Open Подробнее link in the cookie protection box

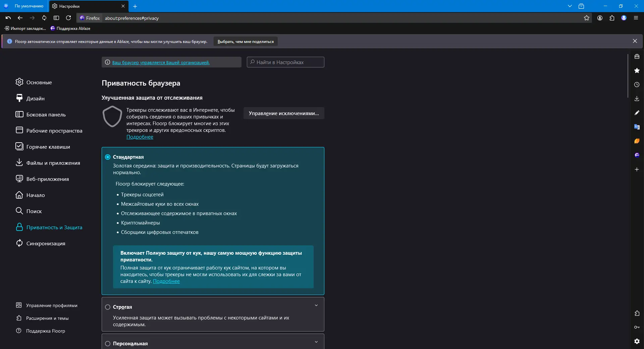(166, 281)
